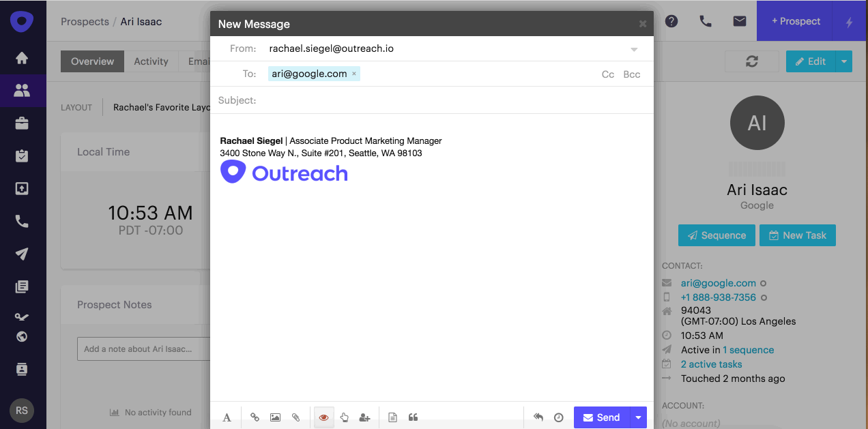868x429 pixels.
Task: Open text formatting options with the A icon
Action: click(x=227, y=417)
